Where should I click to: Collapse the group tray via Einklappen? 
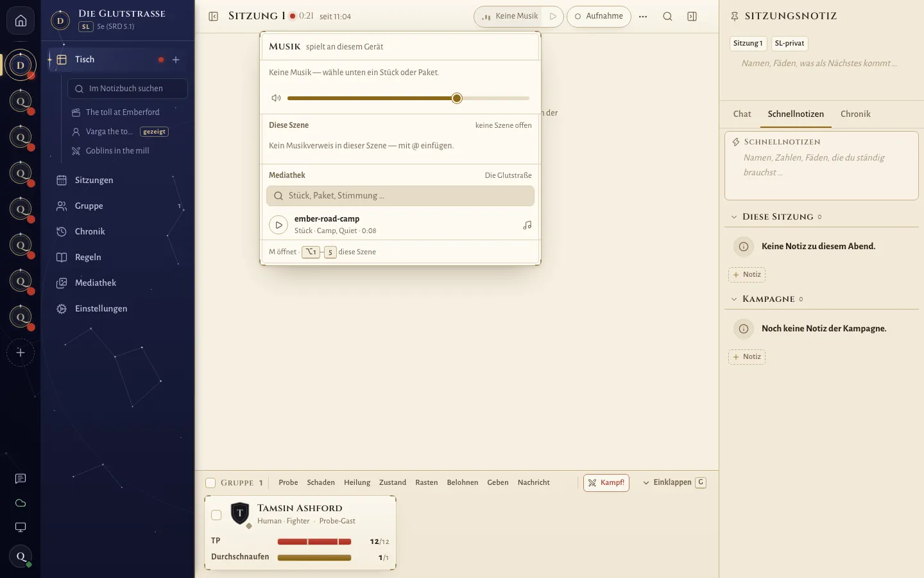point(674,482)
